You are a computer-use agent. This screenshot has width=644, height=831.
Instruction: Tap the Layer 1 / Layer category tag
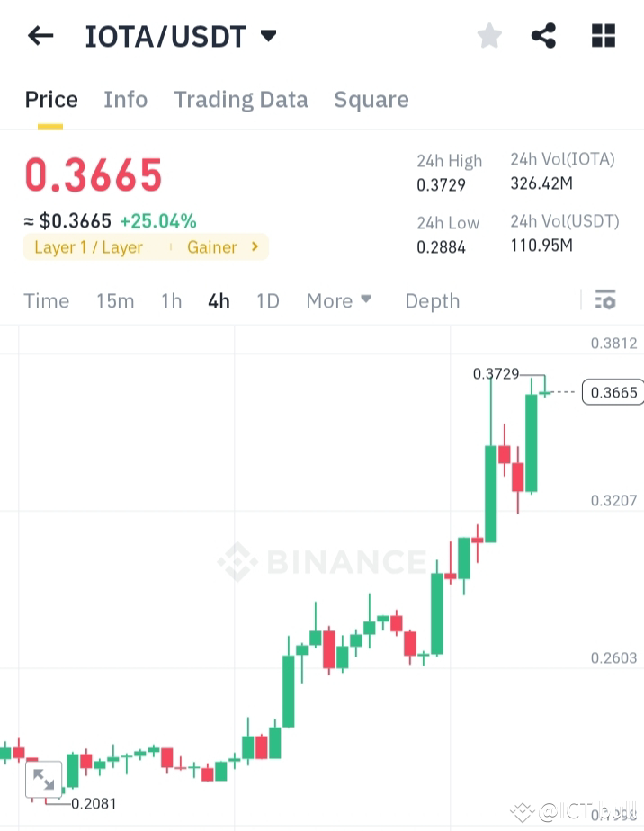tap(90, 246)
